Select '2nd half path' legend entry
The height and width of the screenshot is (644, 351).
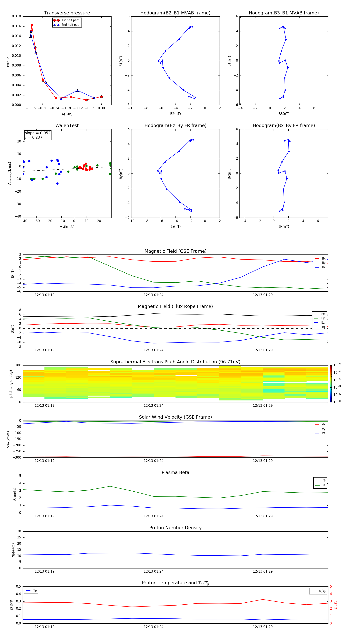click(x=67, y=25)
